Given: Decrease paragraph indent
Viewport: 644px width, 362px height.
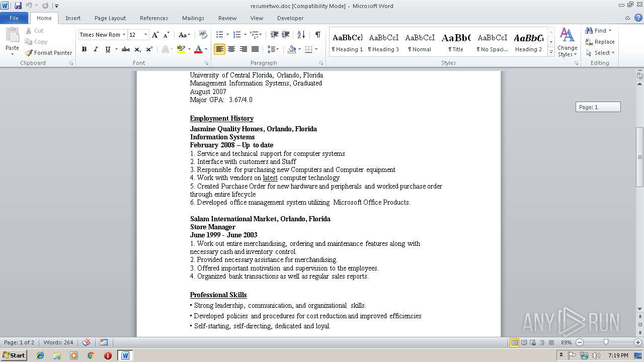Looking at the screenshot, I should click(x=274, y=35).
